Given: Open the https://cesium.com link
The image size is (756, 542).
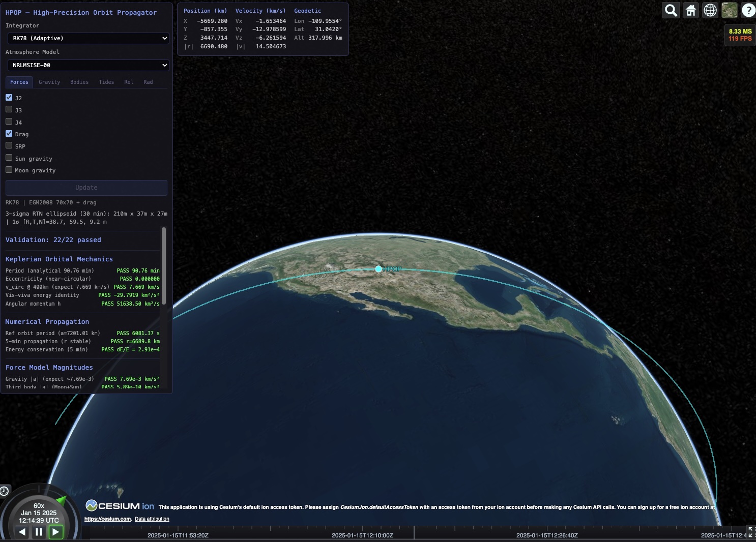Looking at the screenshot, I should (108, 519).
